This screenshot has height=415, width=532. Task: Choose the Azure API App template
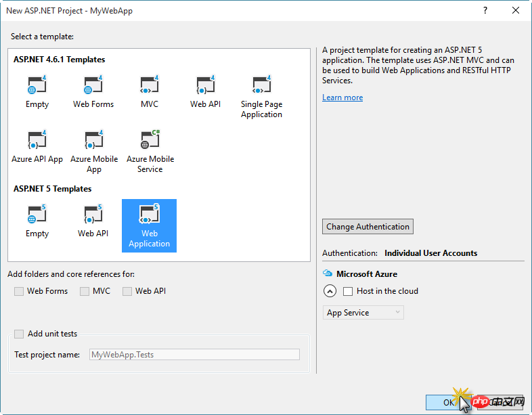tap(37, 147)
